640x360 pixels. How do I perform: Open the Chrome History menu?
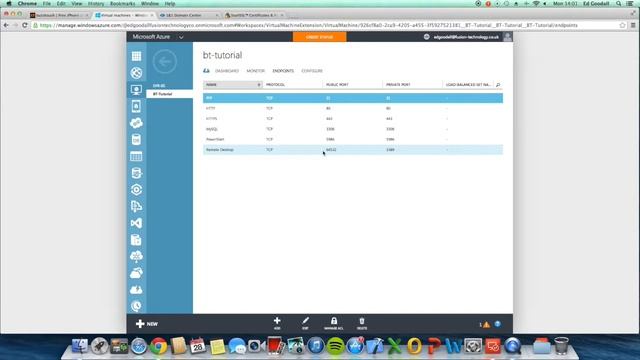[x=96, y=4]
